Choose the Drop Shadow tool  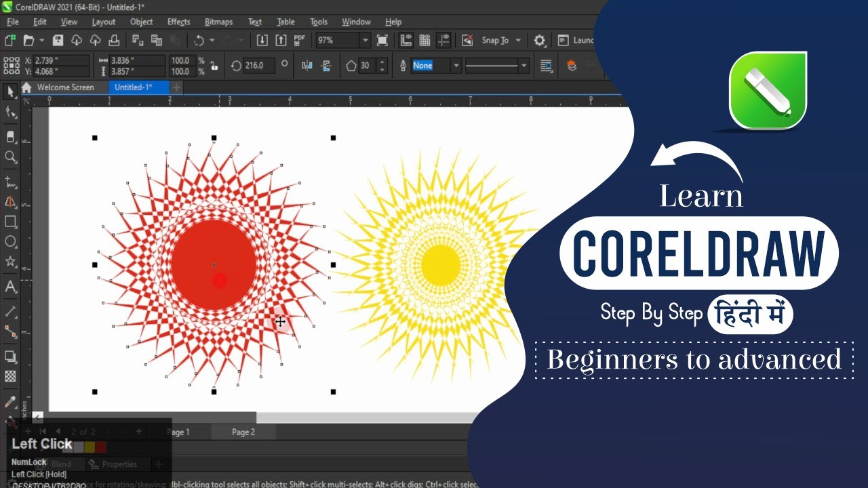coord(10,356)
